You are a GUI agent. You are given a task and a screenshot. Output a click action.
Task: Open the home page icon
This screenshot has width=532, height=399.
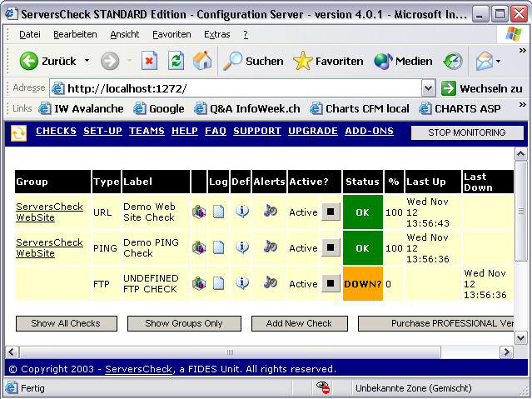point(202,61)
